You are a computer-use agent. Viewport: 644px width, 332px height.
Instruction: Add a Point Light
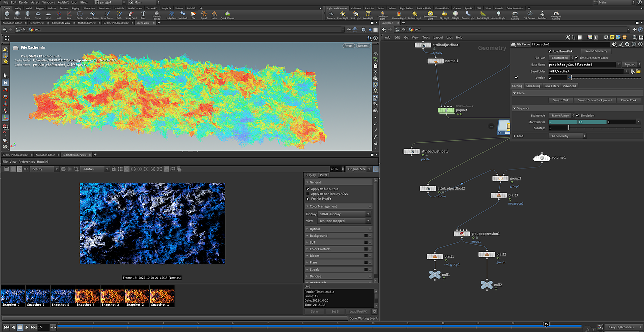pyautogui.click(x=343, y=15)
